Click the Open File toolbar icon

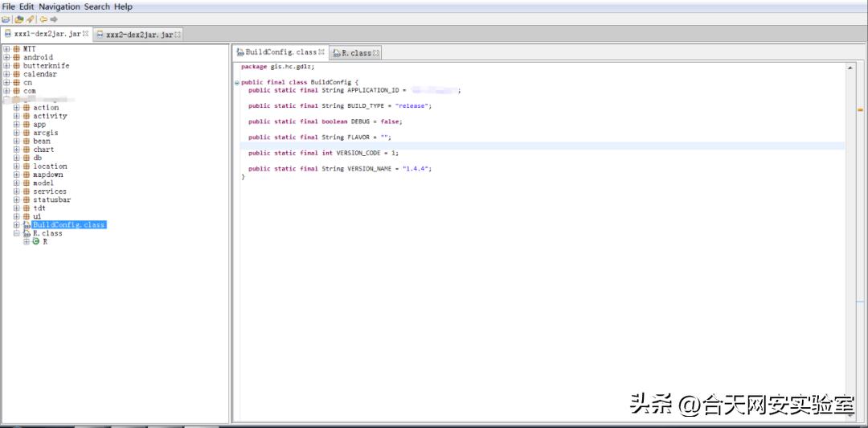click(x=6, y=19)
